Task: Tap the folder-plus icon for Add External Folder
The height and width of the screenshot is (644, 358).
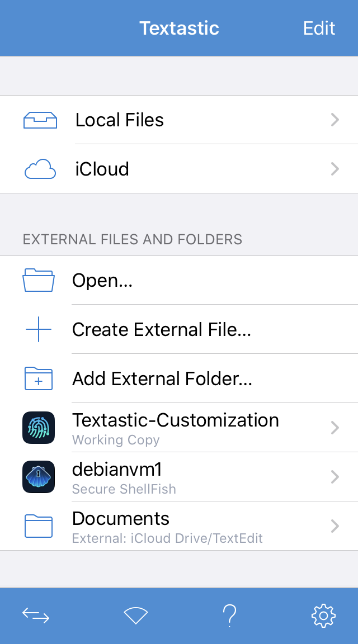Action: (38, 378)
